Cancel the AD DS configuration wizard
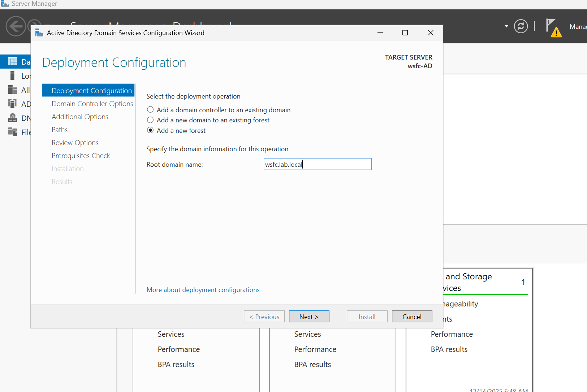 pos(412,317)
